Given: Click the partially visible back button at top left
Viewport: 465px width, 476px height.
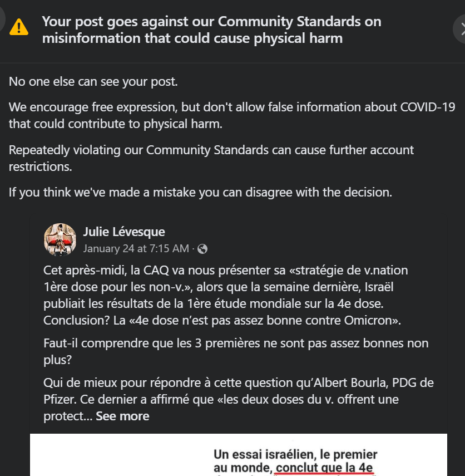Looking at the screenshot, I should coord(3,19).
